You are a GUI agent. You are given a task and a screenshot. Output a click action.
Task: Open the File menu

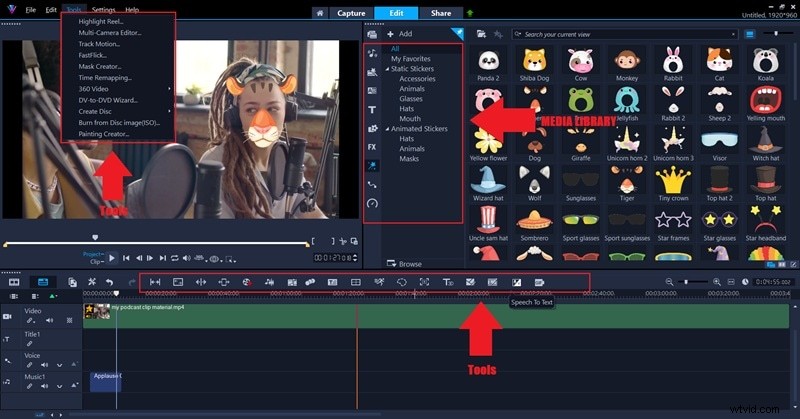(31, 10)
